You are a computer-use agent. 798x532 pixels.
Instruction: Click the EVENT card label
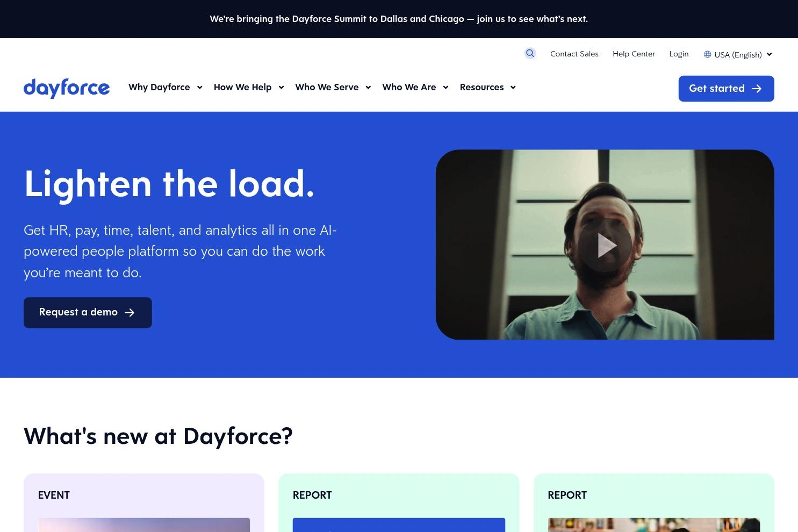pyautogui.click(x=54, y=495)
